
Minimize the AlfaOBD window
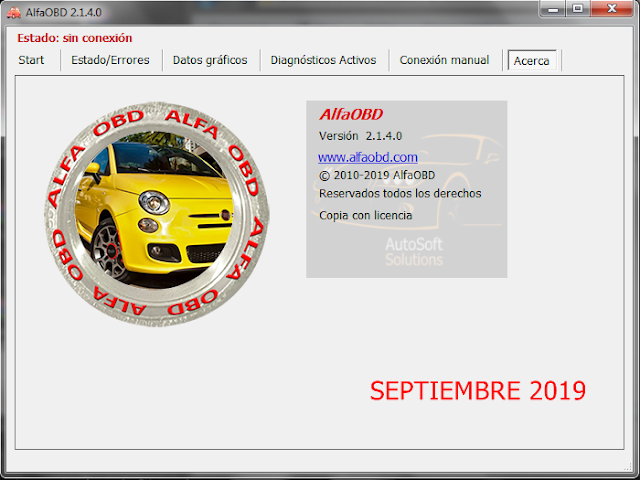553,9
